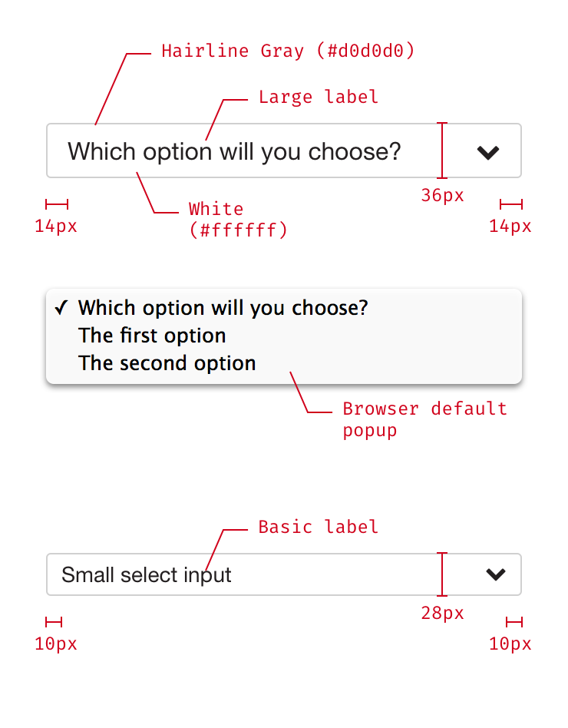Choose 'Which option will you choose?' in the popup list
This screenshot has height=728, width=568.
coord(223,308)
